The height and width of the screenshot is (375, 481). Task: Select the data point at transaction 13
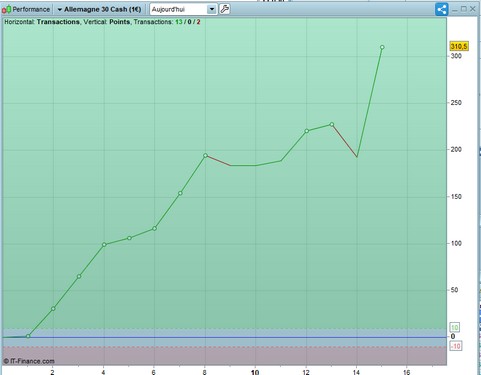(x=332, y=124)
